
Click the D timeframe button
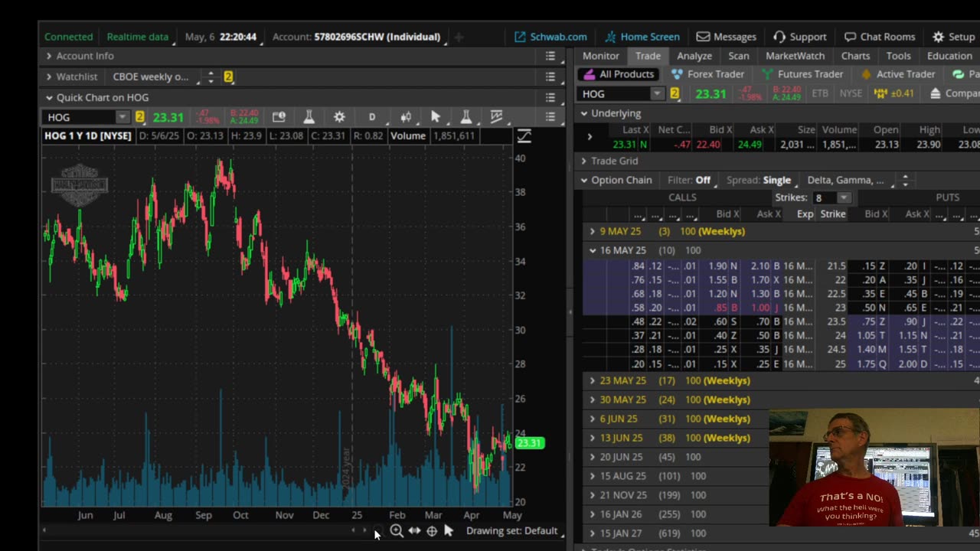(372, 116)
